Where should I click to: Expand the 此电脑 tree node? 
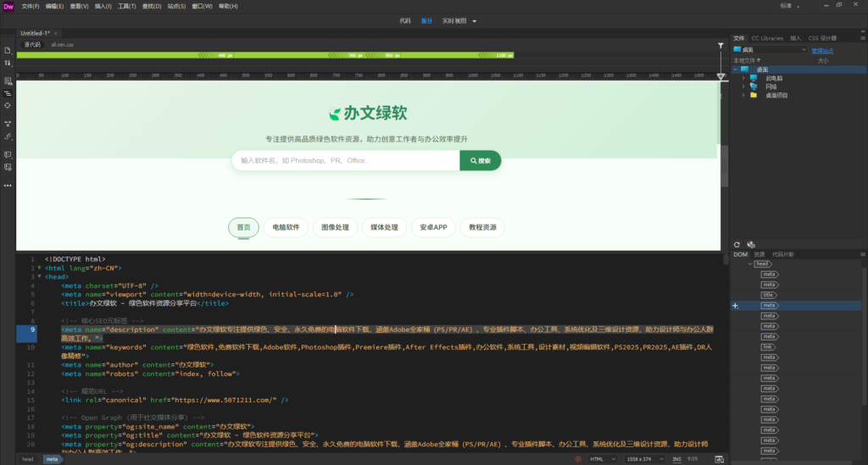point(743,78)
